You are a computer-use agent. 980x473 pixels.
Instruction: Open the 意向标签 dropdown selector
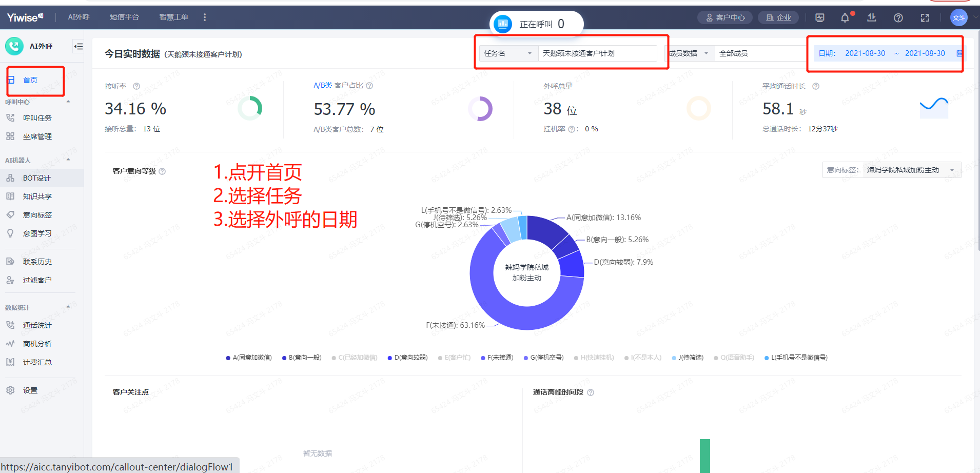(x=909, y=170)
